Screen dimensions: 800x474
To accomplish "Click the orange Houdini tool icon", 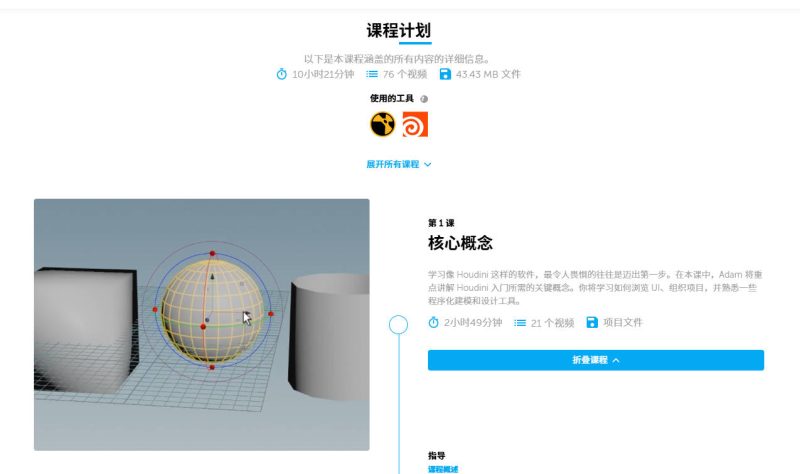I will tap(415, 124).
